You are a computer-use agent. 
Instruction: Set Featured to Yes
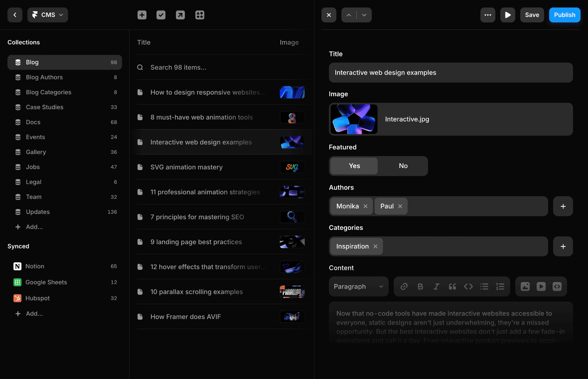click(354, 166)
